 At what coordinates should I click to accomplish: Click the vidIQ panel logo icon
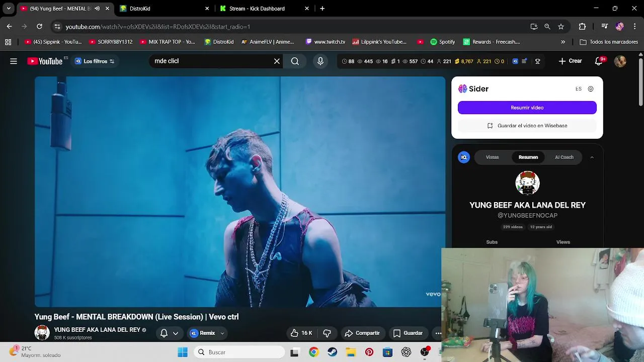(464, 157)
